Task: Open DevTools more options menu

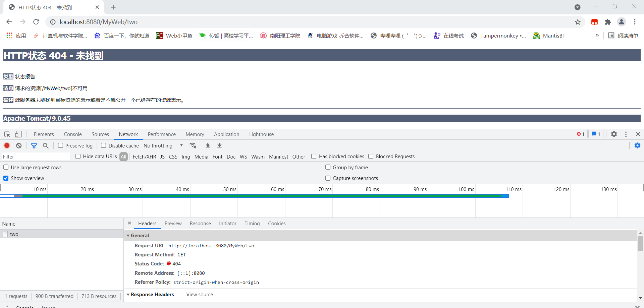Action: pos(626,134)
